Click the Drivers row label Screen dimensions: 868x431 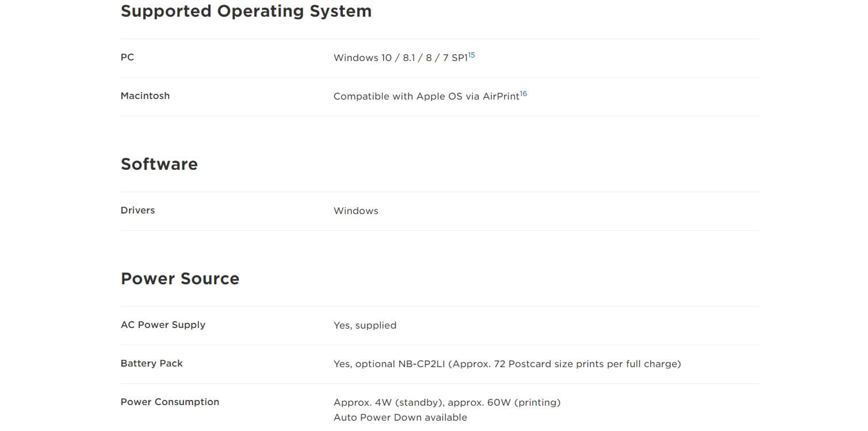[x=137, y=211]
